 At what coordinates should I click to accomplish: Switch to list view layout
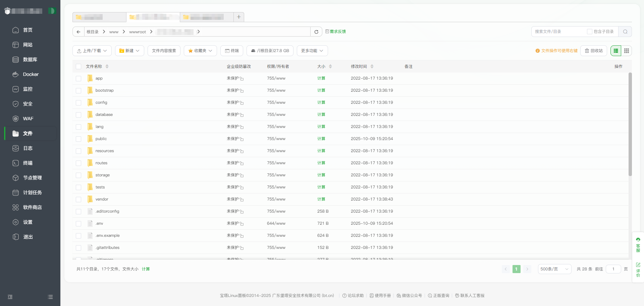point(616,51)
